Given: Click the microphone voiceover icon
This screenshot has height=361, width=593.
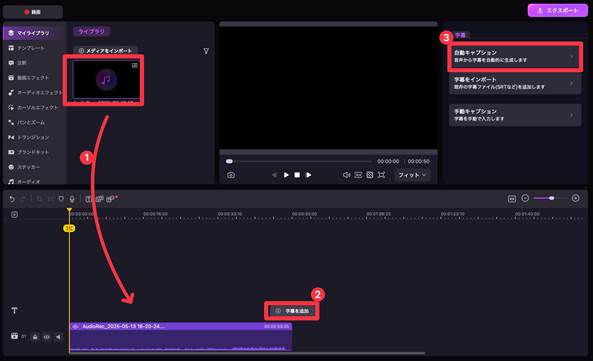Looking at the screenshot, I should click(72, 199).
